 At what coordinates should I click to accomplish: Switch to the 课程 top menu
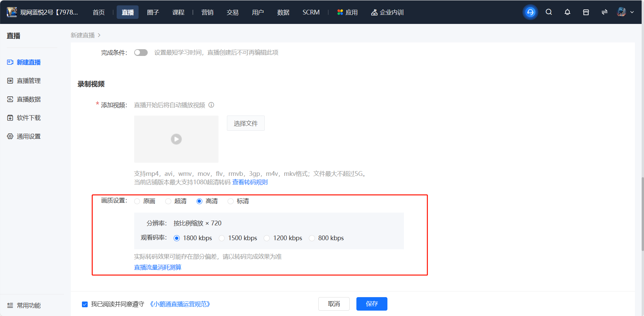coord(178,12)
